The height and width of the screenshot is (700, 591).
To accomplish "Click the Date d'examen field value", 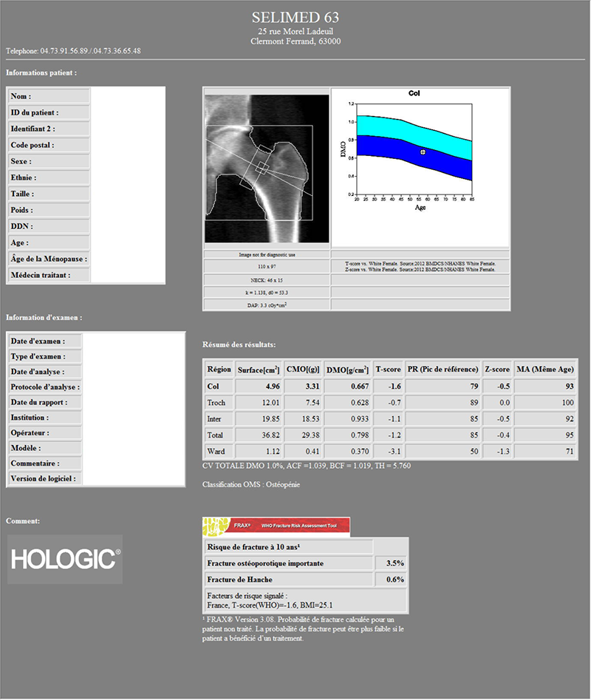I will point(133,341).
